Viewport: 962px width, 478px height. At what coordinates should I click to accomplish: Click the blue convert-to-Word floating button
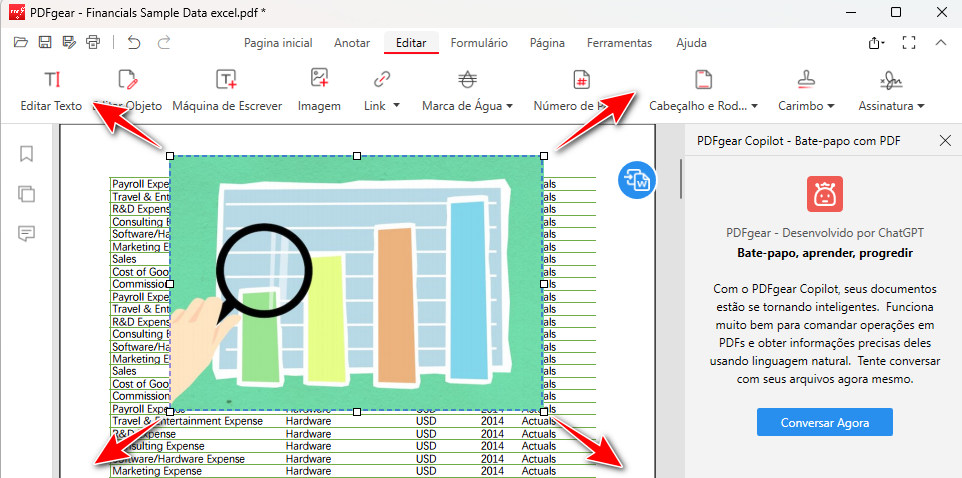[637, 179]
